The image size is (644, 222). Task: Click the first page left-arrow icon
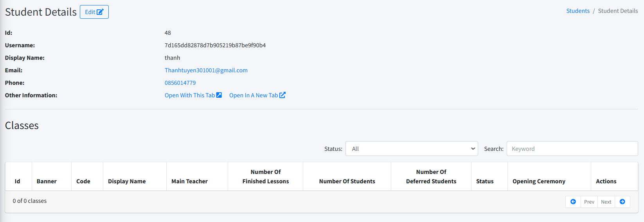(x=573, y=202)
